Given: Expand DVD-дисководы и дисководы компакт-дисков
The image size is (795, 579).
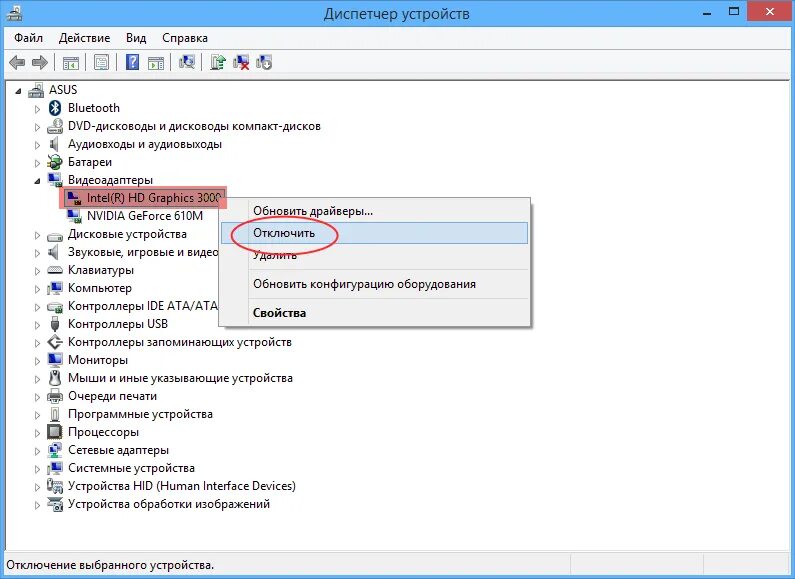Looking at the screenshot, I should pos(37,127).
